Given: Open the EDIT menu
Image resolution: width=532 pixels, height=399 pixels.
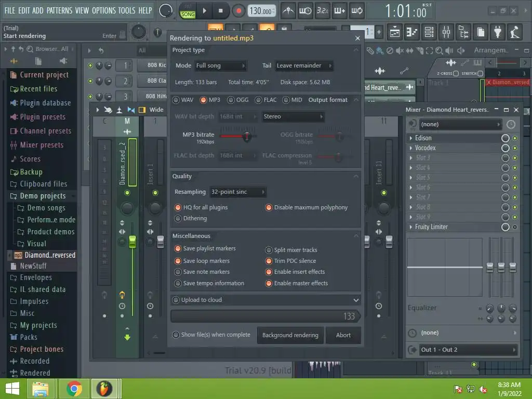Looking at the screenshot, I should tap(24, 10).
